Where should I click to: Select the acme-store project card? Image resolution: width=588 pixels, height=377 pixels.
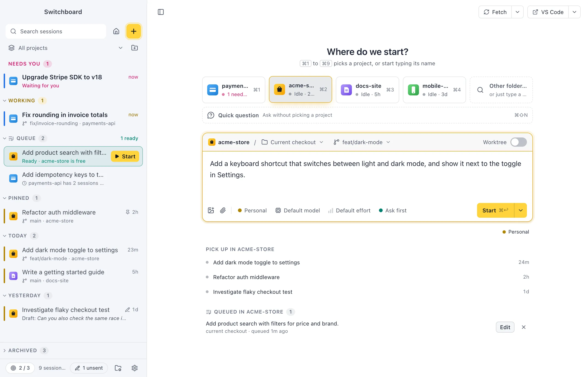click(x=300, y=89)
